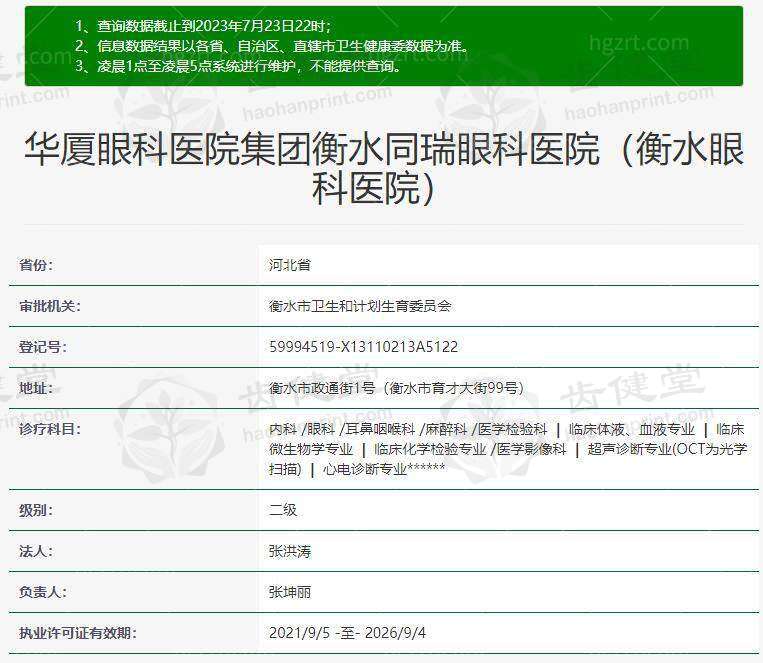Viewport: 763px width, 663px height.
Task: Click the 地址 label
Action: click(x=36, y=388)
